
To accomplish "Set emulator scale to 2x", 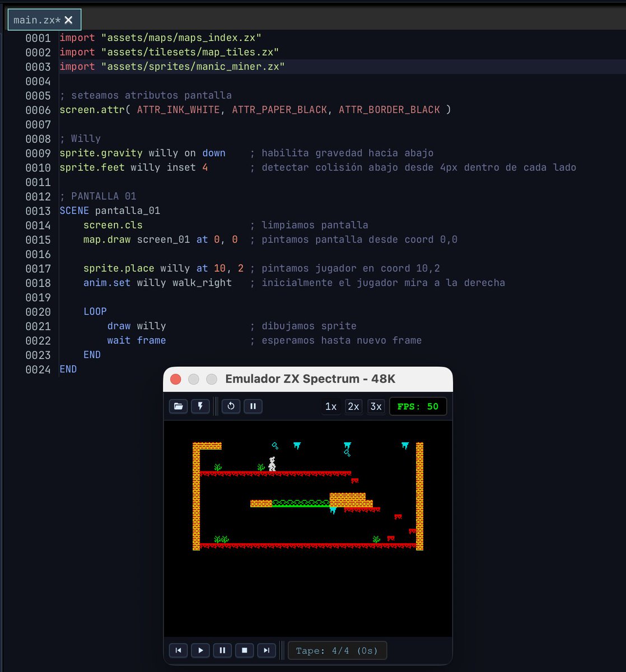I will pos(354,406).
